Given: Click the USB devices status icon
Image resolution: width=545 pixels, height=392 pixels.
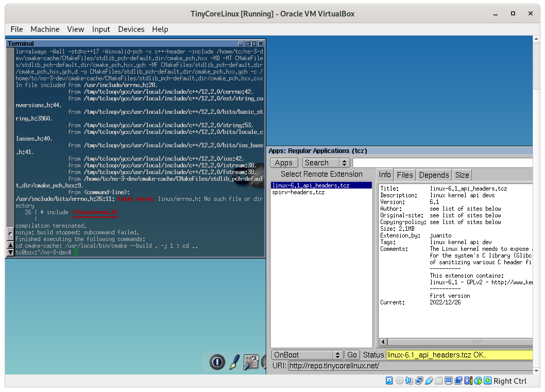Looking at the screenshot, I should pyautogui.click(x=429, y=381).
